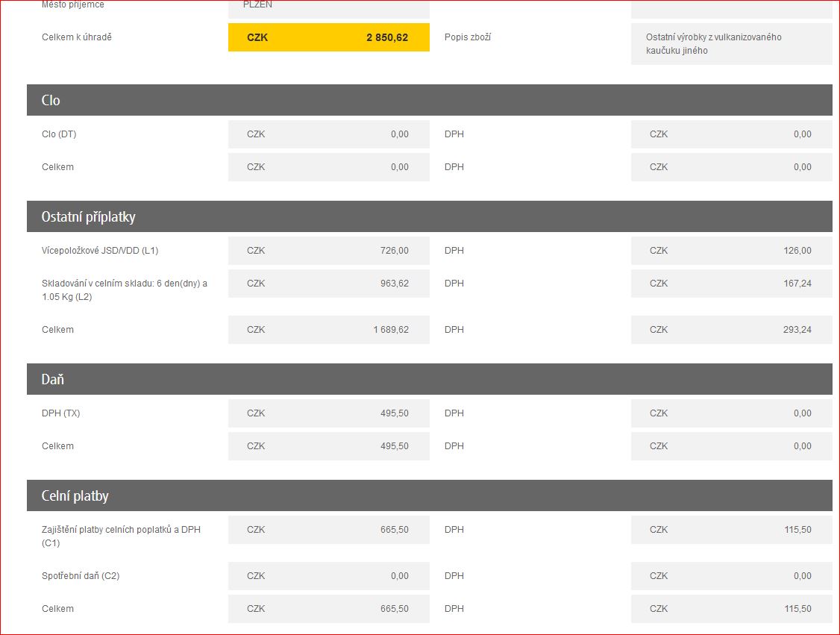Image resolution: width=840 pixels, height=635 pixels.
Task: Click the Celní platby section header
Action: (x=429, y=495)
